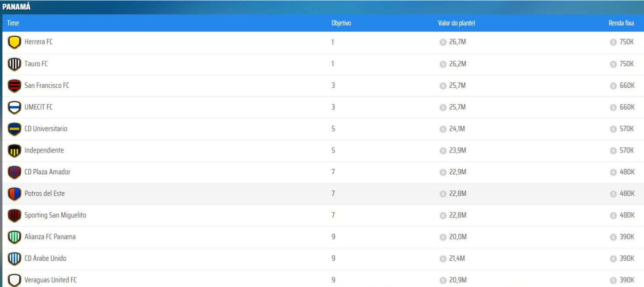Screen dimensions: 644x287
Task: Click the CD Universitario blue-yellow badge
Action: (14, 129)
